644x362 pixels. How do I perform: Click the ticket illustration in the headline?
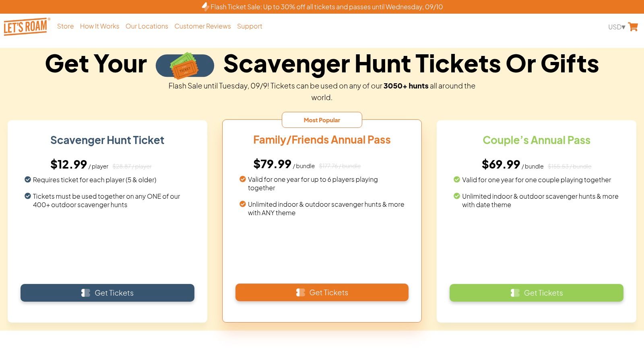click(x=185, y=66)
